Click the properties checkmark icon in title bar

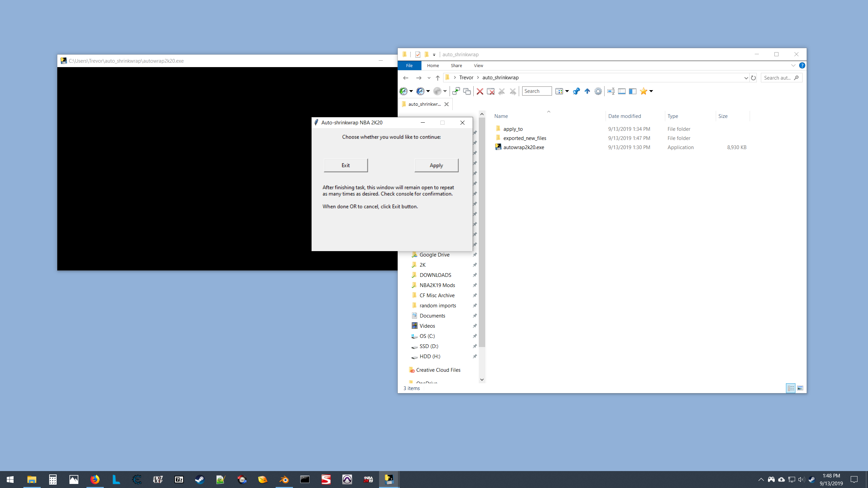point(418,55)
